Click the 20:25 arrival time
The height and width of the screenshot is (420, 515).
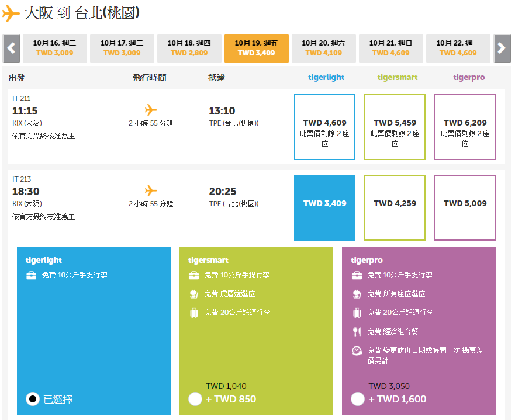point(223,191)
